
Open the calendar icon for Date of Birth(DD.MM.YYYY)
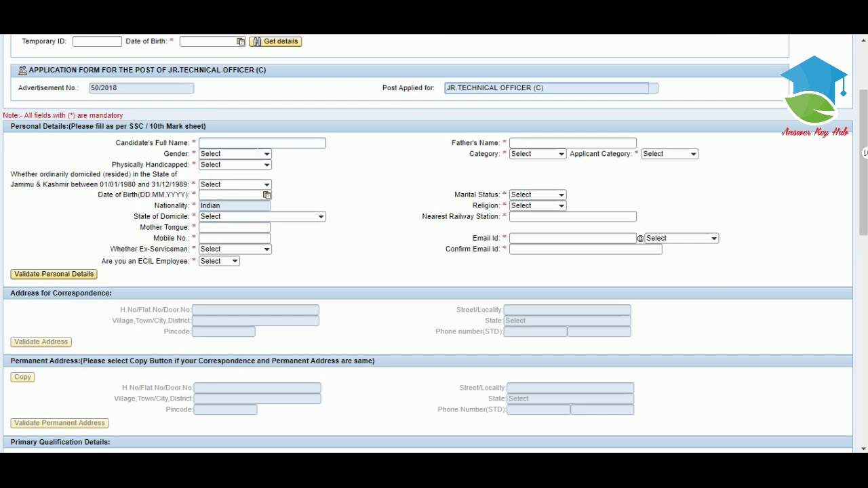click(x=267, y=195)
